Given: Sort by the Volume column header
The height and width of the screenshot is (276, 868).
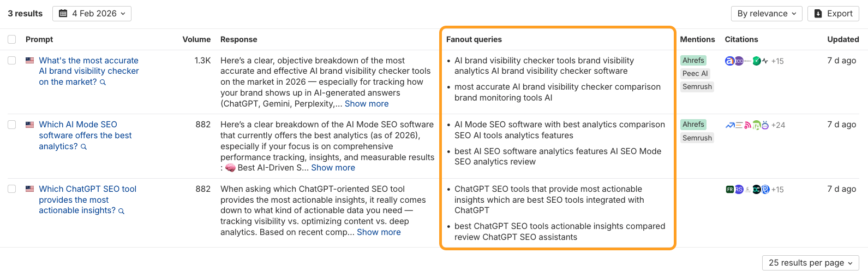Looking at the screenshot, I should click(x=196, y=39).
